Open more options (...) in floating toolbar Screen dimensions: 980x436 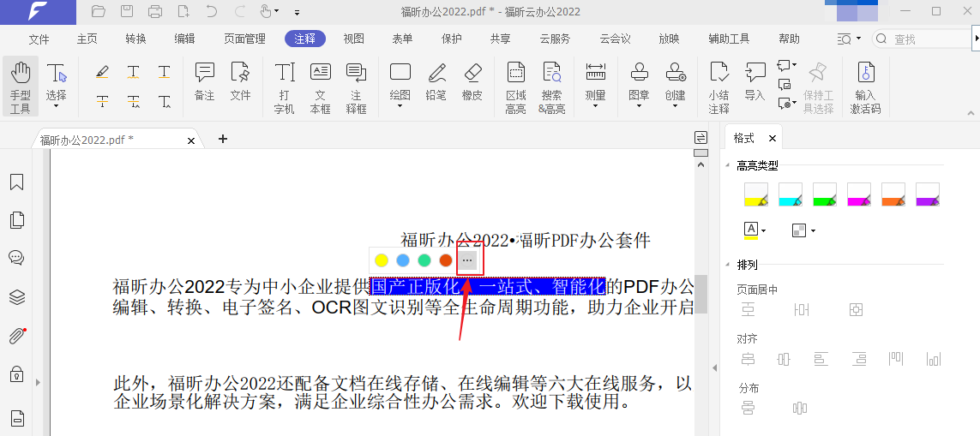(467, 260)
